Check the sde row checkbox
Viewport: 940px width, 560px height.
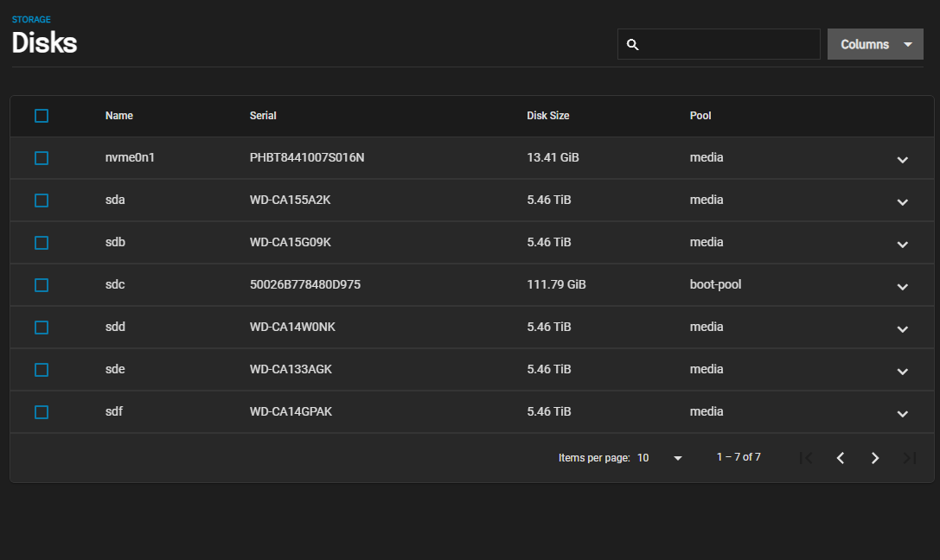[42, 370]
